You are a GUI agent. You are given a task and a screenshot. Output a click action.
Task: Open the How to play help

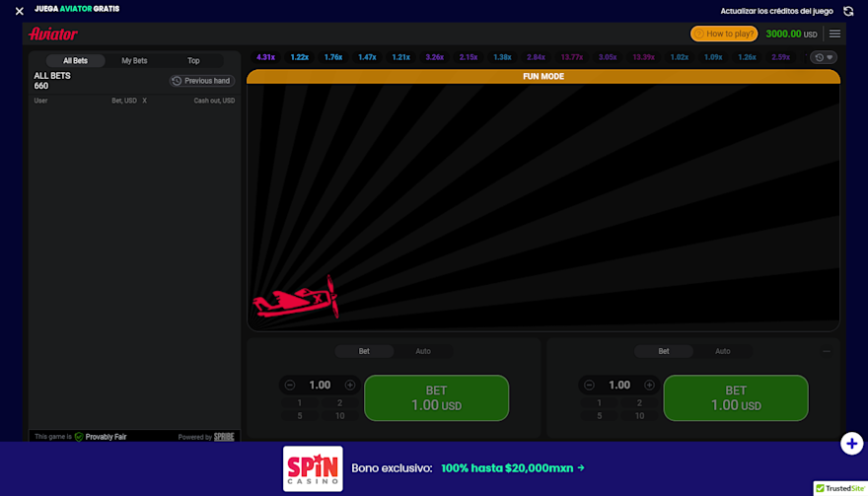pyautogui.click(x=724, y=34)
